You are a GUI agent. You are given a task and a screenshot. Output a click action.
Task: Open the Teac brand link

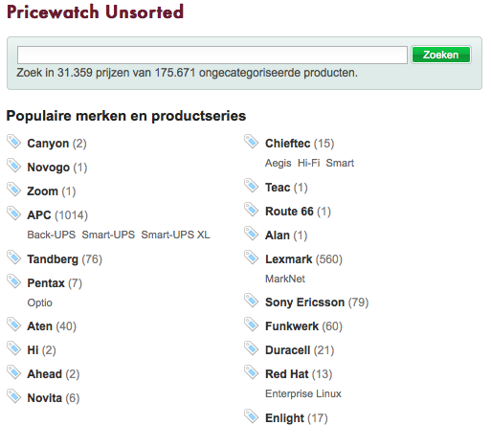[x=278, y=188]
